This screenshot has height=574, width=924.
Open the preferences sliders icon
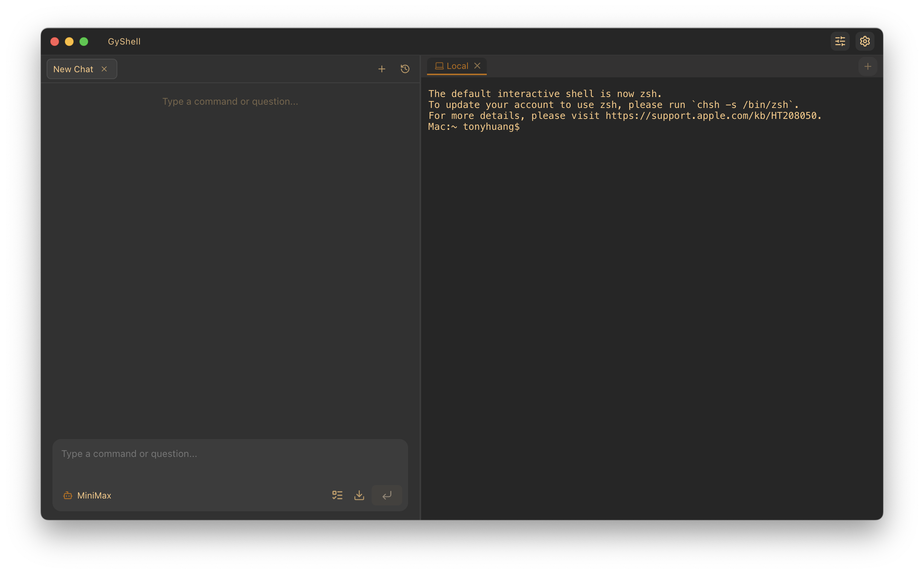[840, 41]
